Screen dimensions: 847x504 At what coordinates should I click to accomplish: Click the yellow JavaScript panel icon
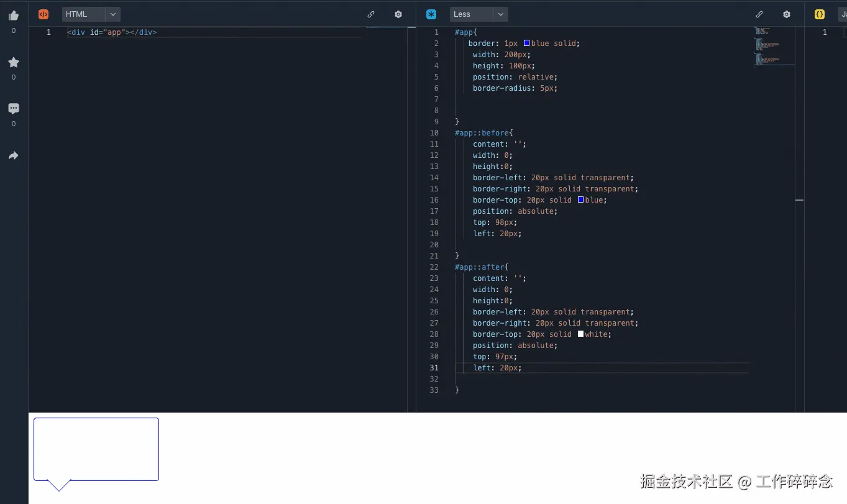820,14
